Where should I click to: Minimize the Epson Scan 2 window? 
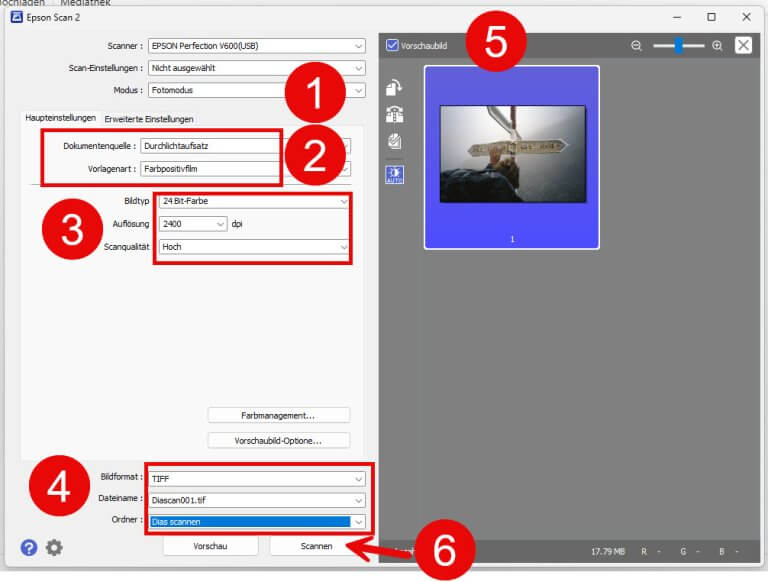click(677, 17)
